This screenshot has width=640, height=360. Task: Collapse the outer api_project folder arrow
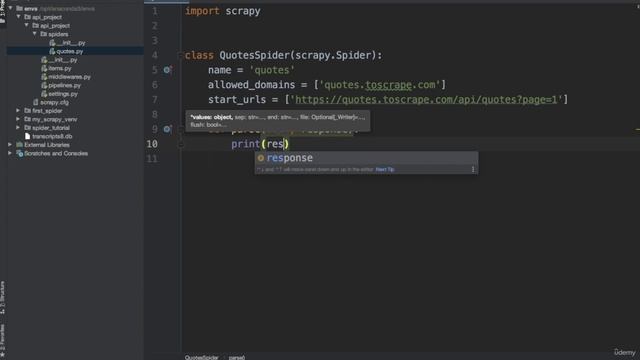(x=19, y=17)
